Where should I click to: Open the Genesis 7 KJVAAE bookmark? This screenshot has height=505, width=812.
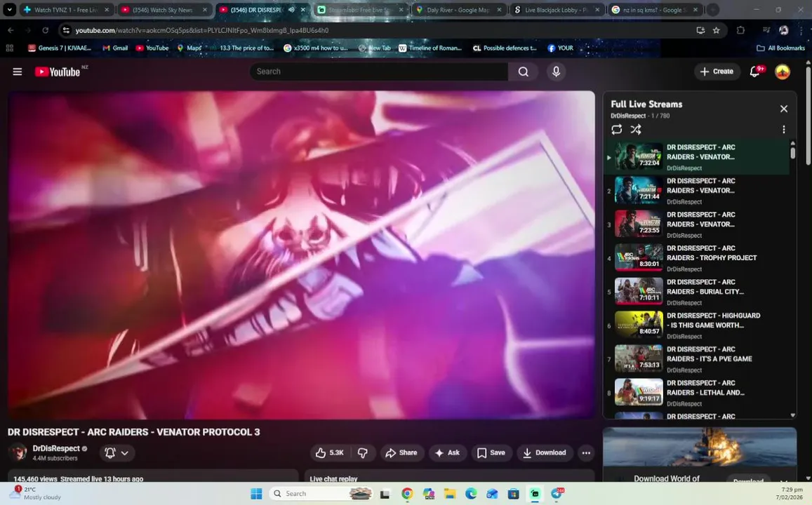pos(60,48)
